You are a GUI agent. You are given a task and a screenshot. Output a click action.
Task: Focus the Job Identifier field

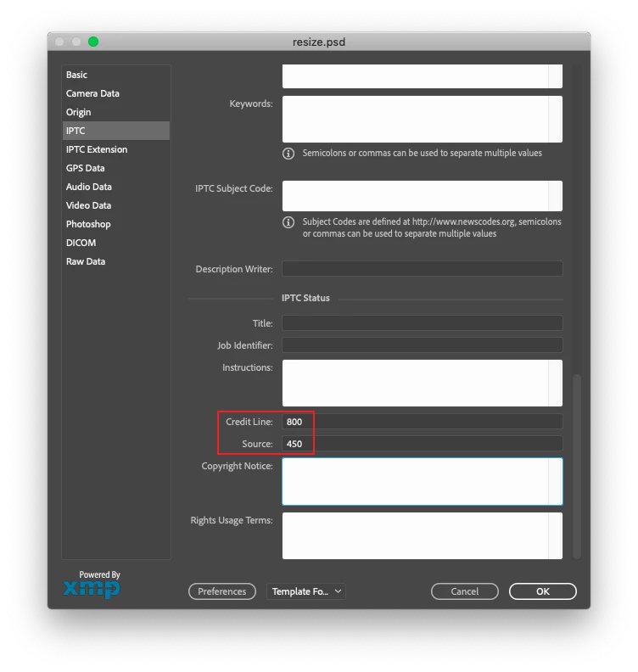(x=422, y=345)
